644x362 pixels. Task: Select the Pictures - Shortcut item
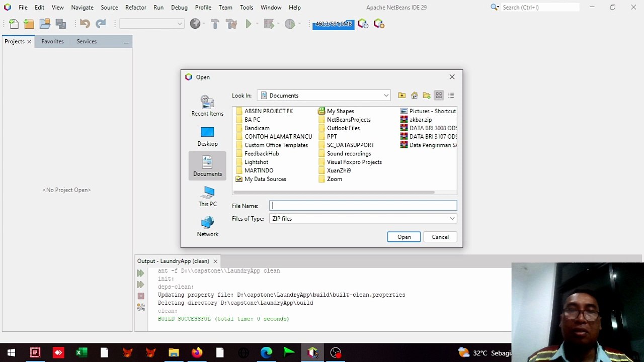click(x=428, y=111)
